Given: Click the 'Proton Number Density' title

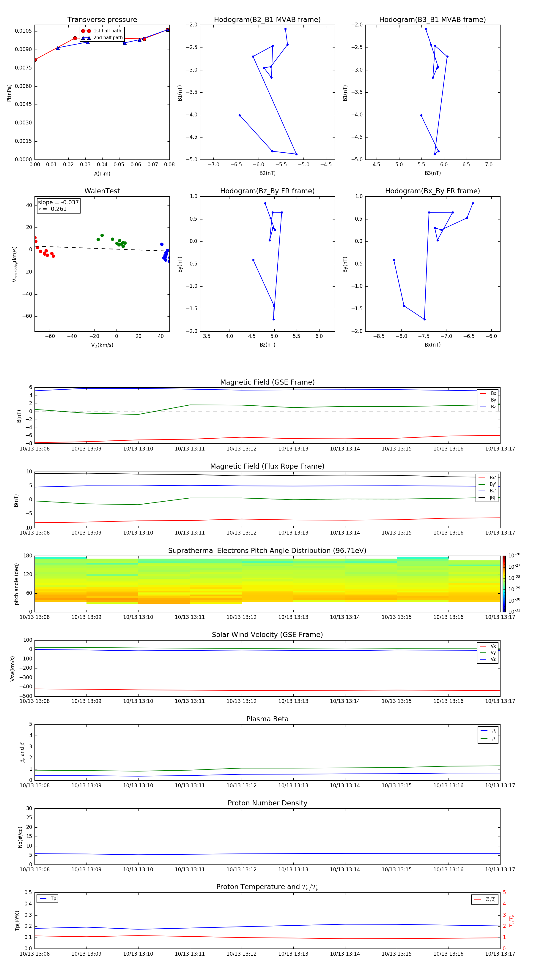Looking at the screenshot, I should [x=267, y=804].
